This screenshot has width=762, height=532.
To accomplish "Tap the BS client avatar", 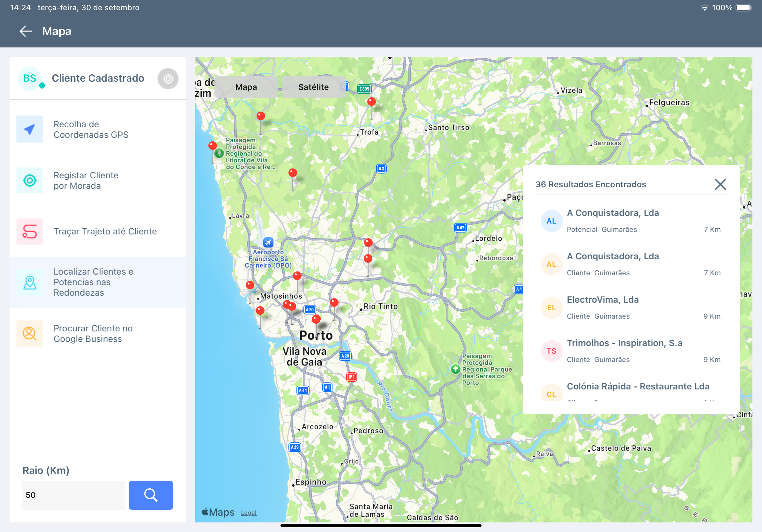I will [30, 78].
